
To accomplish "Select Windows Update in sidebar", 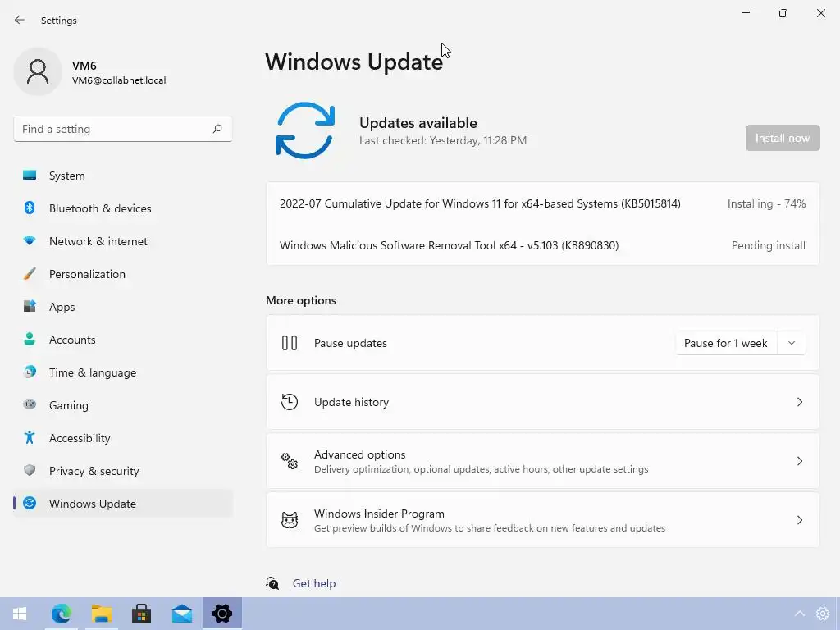I will (123, 504).
